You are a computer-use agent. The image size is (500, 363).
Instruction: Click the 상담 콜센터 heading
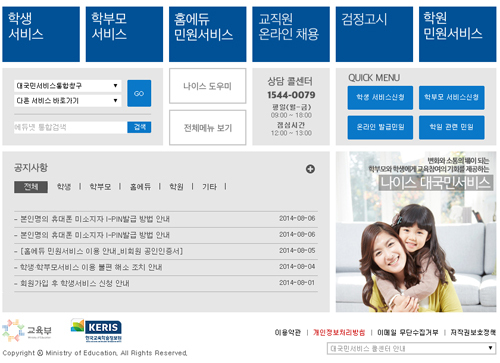290,81
